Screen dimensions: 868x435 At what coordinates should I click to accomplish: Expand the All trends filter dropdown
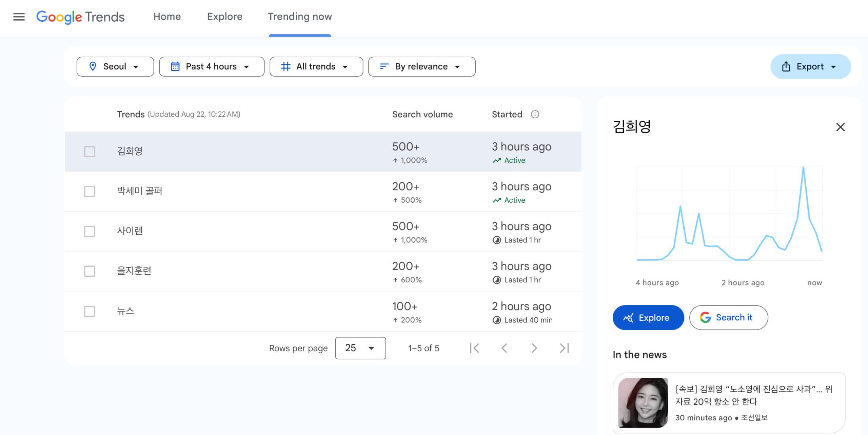(316, 66)
